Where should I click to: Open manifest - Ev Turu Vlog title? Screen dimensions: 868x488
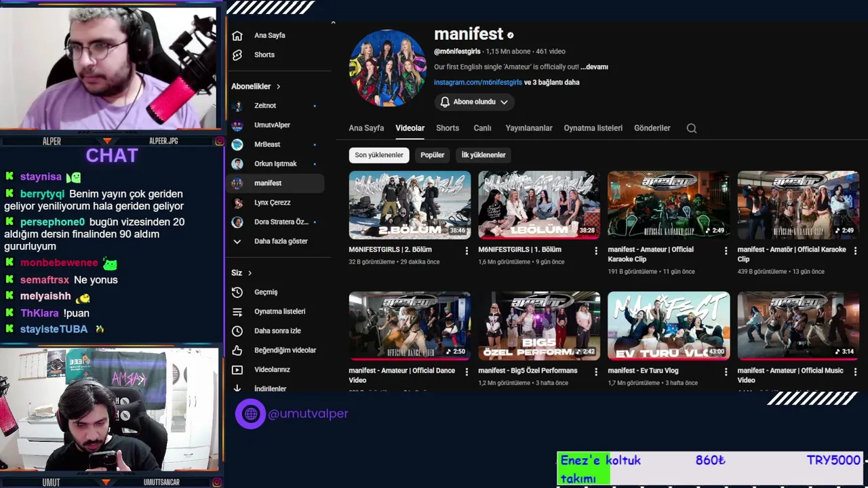click(643, 371)
